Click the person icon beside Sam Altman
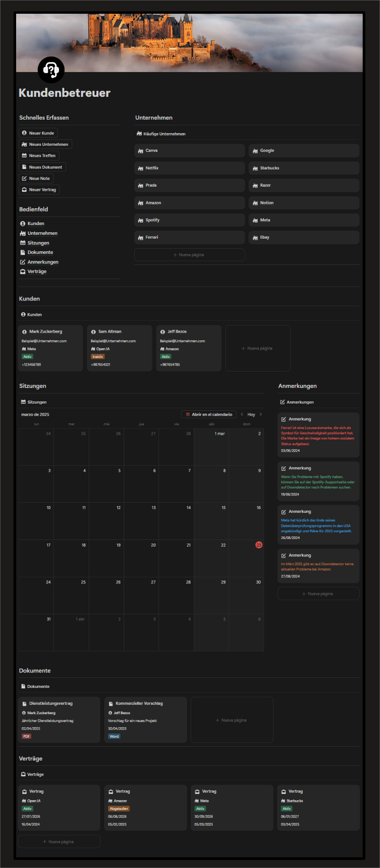This screenshot has height=868, width=380. pyautogui.click(x=94, y=332)
